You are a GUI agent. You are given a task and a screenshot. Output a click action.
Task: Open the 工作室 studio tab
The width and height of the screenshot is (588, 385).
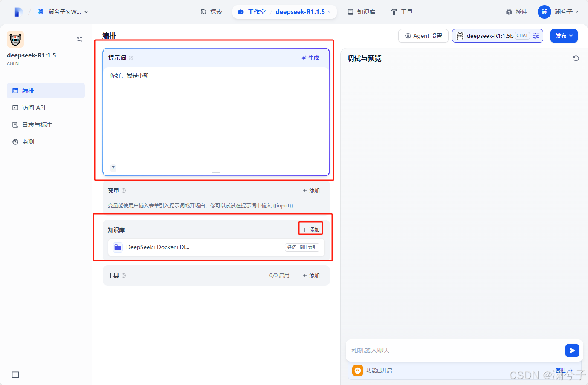[252, 12]
